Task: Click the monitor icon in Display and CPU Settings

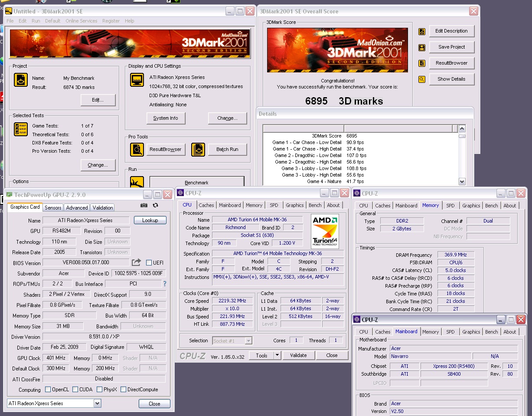Action: [x=137, y=80]
